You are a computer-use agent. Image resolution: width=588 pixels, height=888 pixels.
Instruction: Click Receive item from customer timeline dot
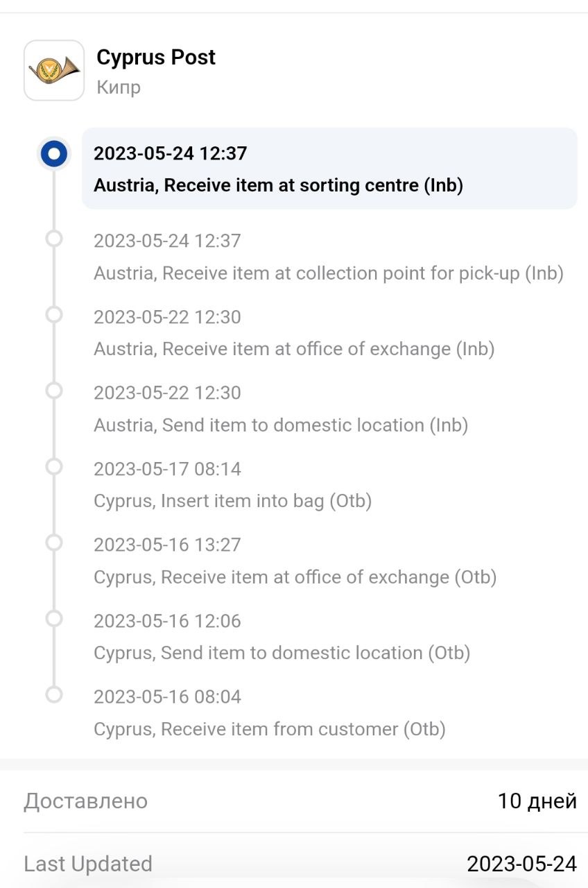pyautogui.click(x=53, y=694)
